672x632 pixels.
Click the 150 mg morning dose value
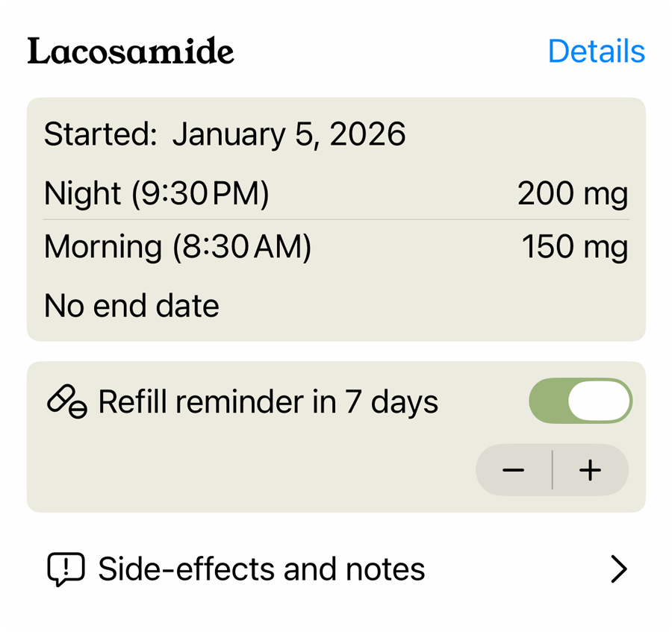574,247
